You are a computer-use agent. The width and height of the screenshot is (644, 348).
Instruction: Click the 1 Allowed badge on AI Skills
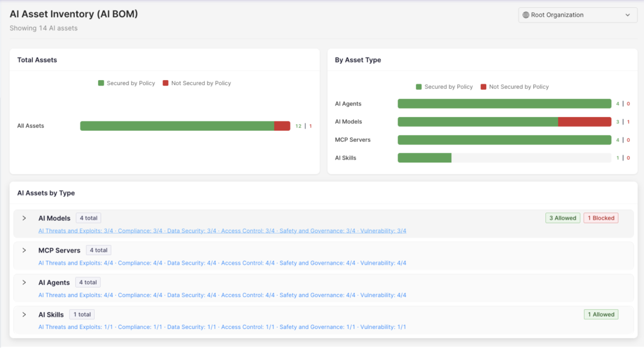601,314
